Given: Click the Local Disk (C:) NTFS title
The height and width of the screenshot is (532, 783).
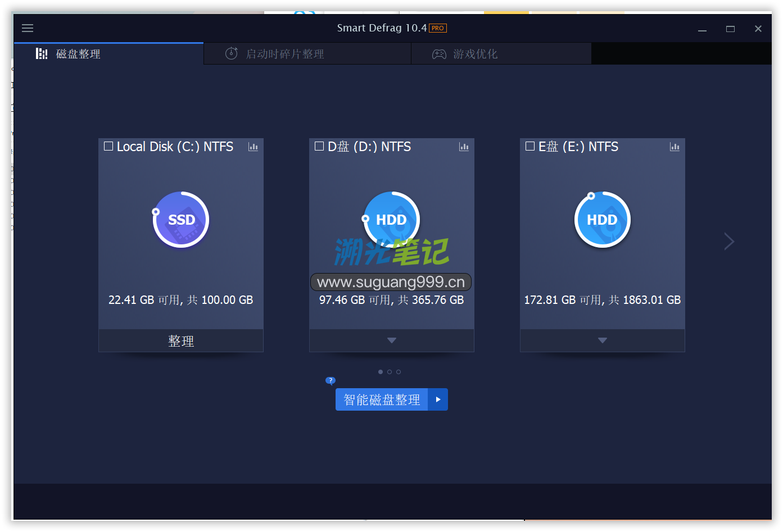Looking at the screenshot, I should tap(175, 147).
